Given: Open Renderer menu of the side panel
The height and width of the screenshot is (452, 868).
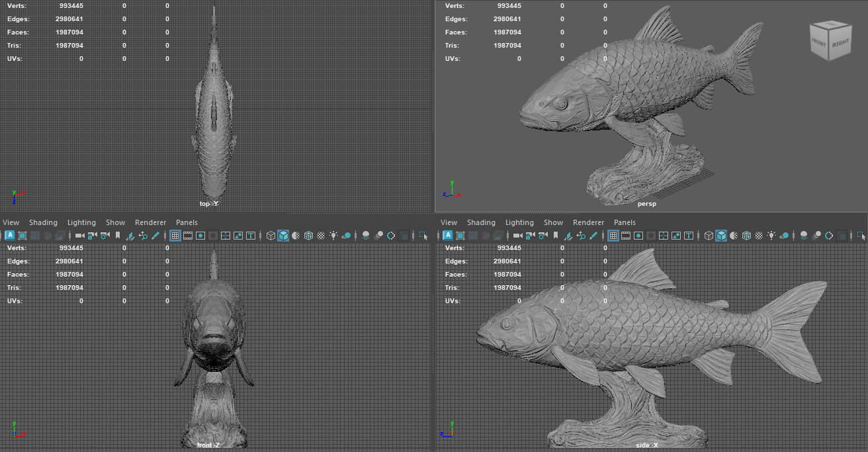Looking at the screenshot, I should point(588,222).
